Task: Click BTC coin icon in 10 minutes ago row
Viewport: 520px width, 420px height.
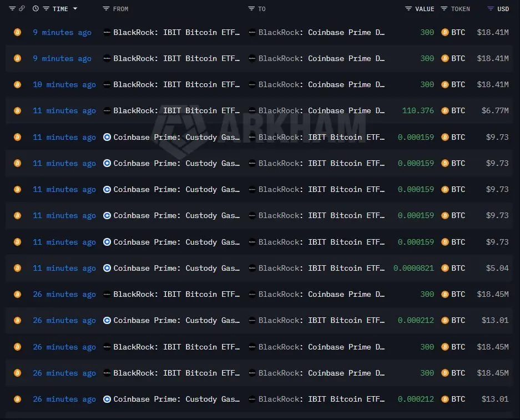Action: coord(445,84)
